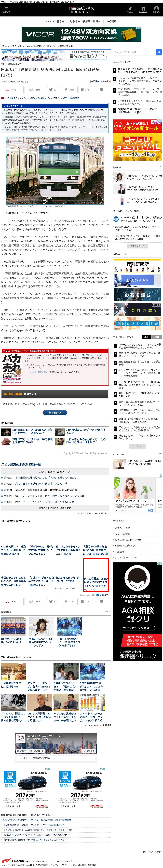Switch access ranking to 本日 tab
The width and height of the screenshot is (163, 868).
[x=146, y=337]
